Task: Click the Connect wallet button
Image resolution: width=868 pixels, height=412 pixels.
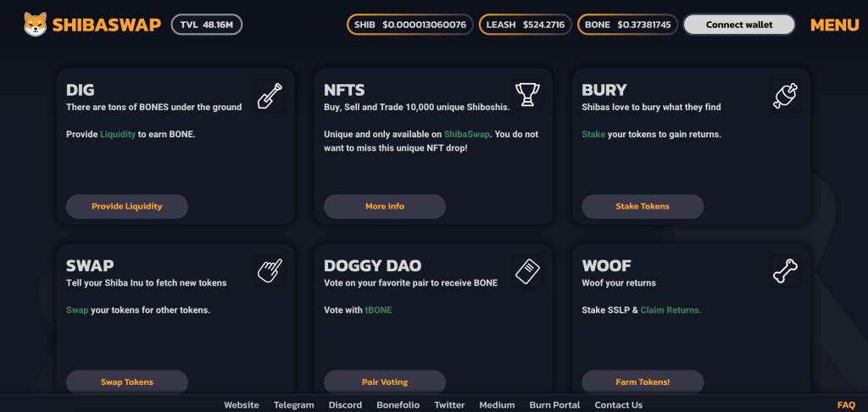Action: pos(739,25)
